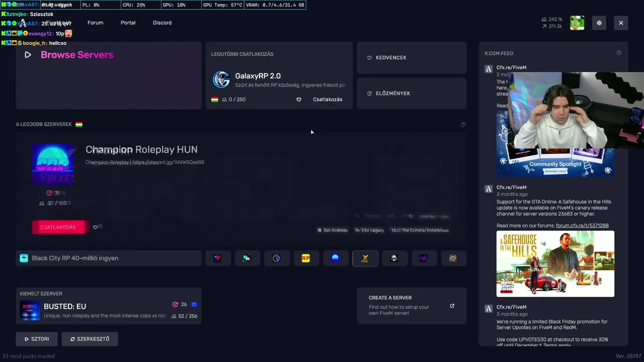The image size is (644, 362).
Task: Click help icon beside A legjobb szerverek
Action: (463, 125)
